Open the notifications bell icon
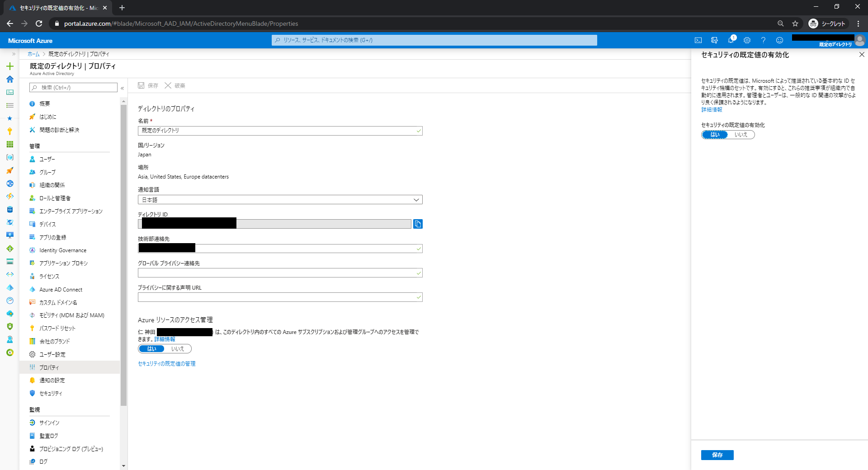 (731, 40)
